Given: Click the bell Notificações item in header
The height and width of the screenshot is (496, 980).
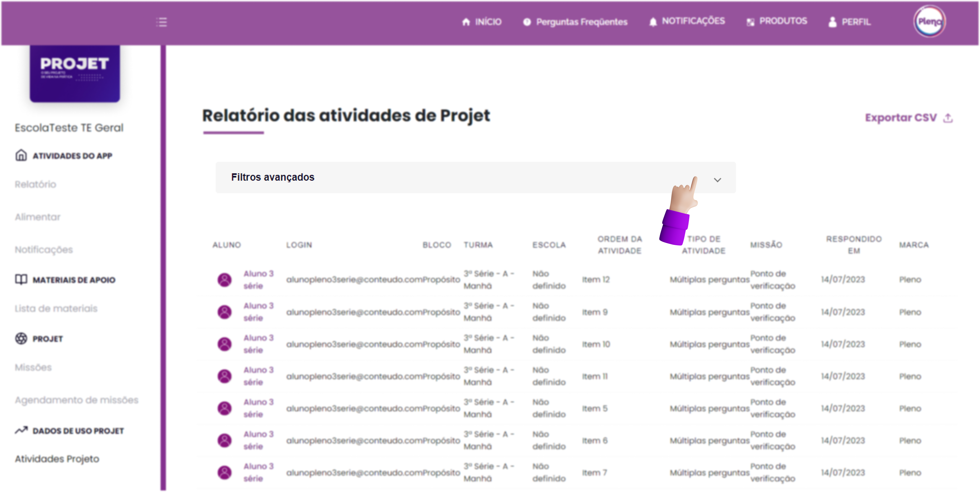Looking at the screenshot, I should pyautogui.click(x=687, y=21).
